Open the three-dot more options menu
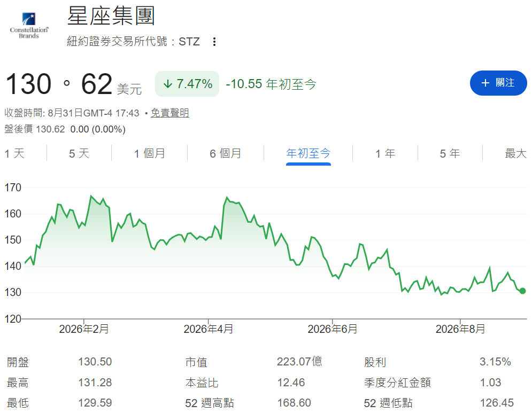Screen dimensions: 532x413 pos(214,42)
